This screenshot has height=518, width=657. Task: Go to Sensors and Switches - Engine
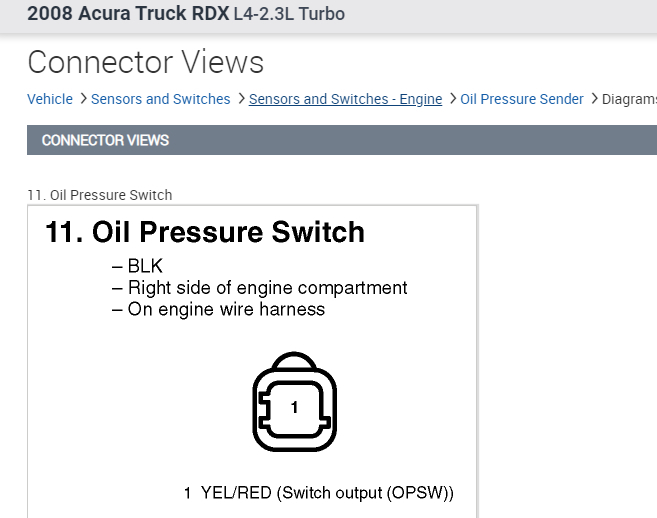pos(345,99)
